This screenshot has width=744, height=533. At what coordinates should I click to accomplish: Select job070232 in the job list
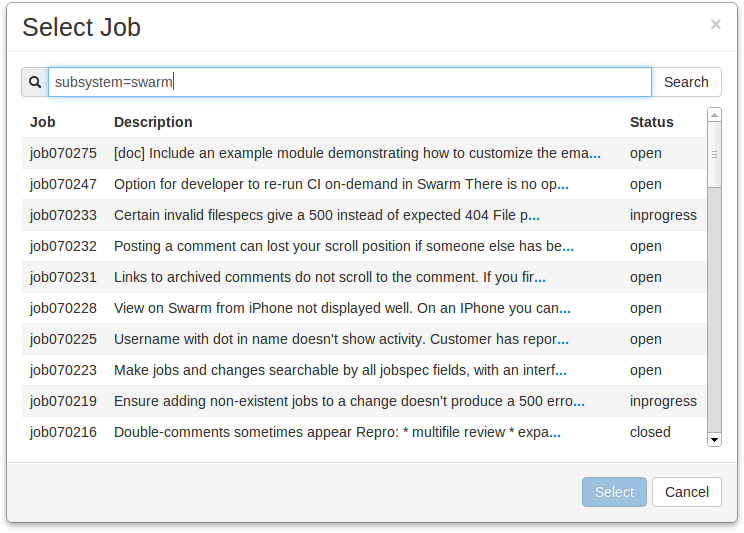pyautogui.click(x=364, y=246)
